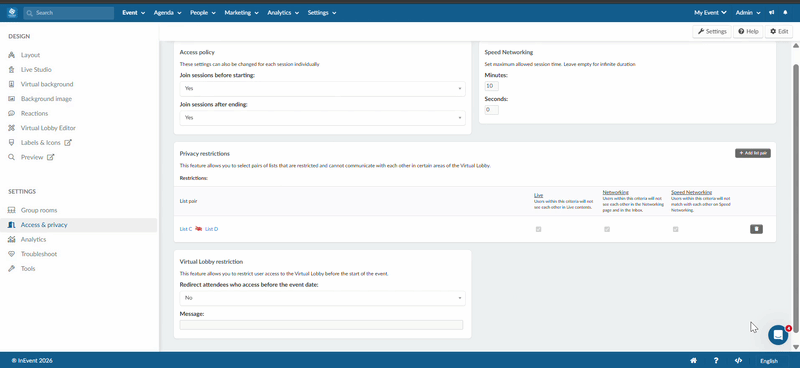
Task: Click the Virtual background sidebar icon
Action: point(12,84)
